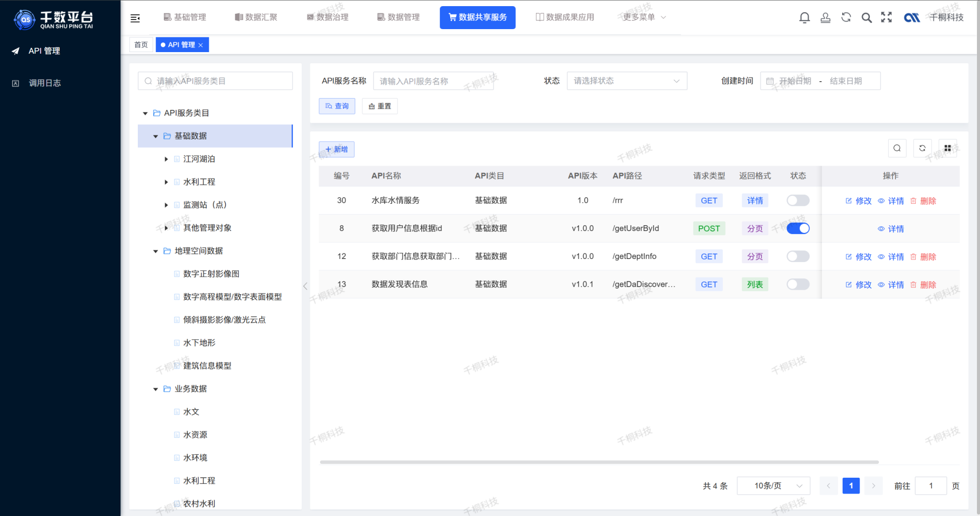Viewport: 980px width, 516px height.
Task: Focus the 前往 page number field
Action: click(931, 486)
